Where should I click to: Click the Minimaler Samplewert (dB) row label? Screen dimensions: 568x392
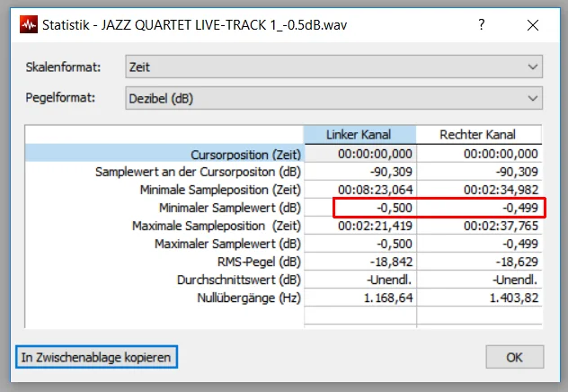click(x=230, y=208)
